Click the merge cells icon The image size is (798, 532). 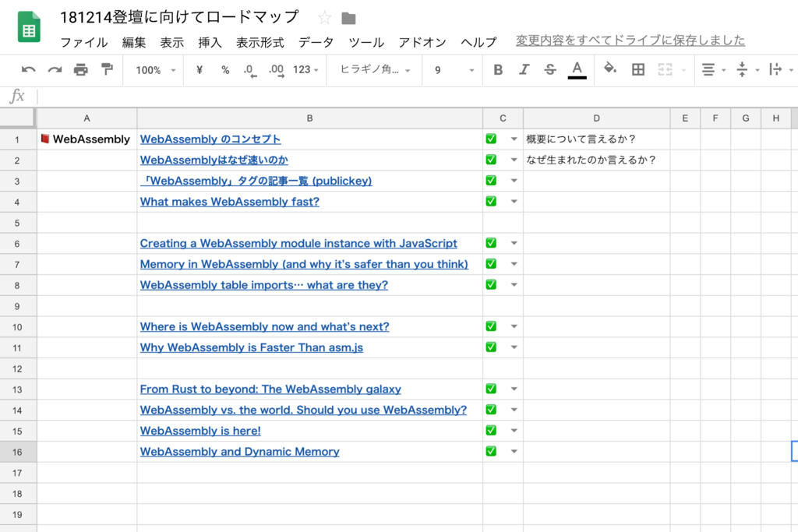coord(665,69)
